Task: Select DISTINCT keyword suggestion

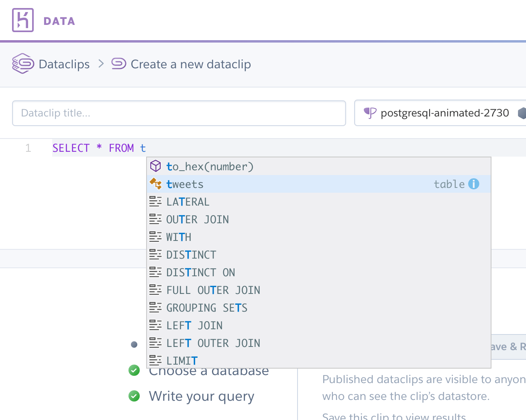Action: pyautogui.click(x=319, y=255)
